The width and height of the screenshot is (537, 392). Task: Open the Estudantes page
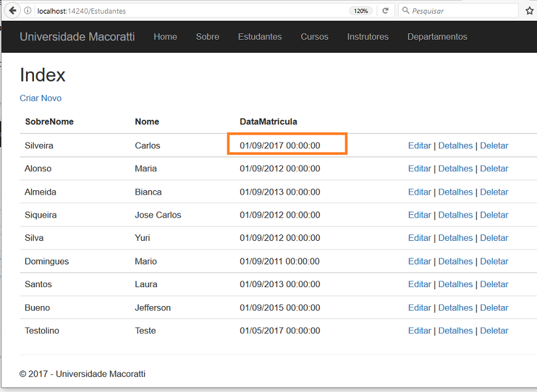click(x=260, y=36)
